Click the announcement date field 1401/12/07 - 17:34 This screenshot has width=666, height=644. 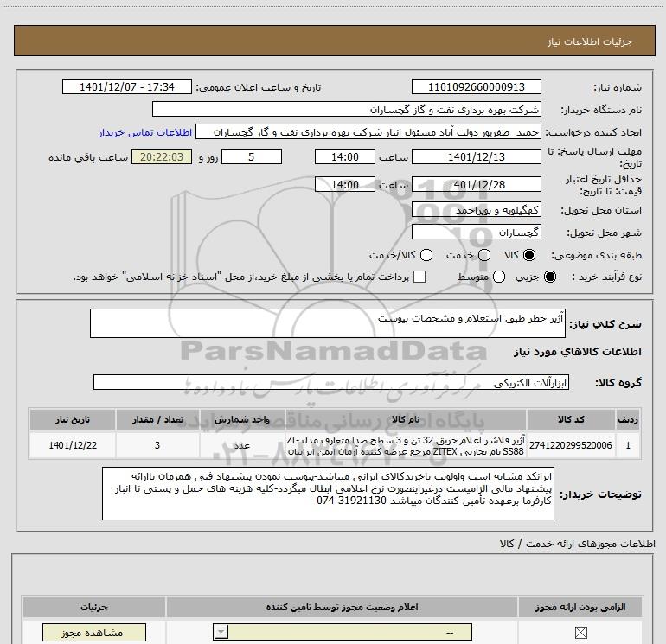point(127,86)
